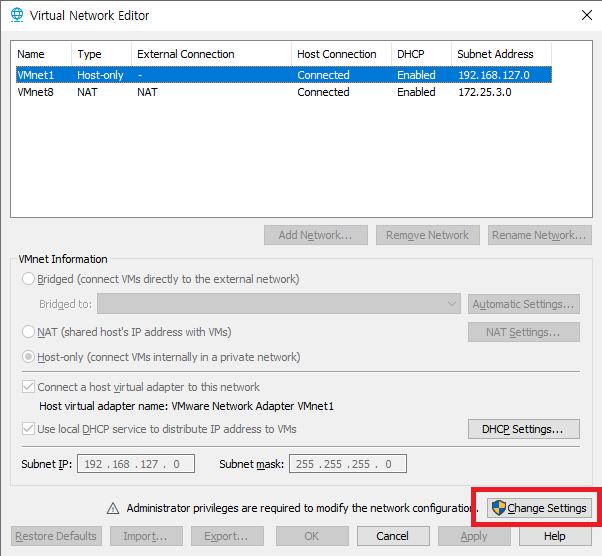Click the Subnet IP input field
Screen dimensions: 602x556
point(136,464)
